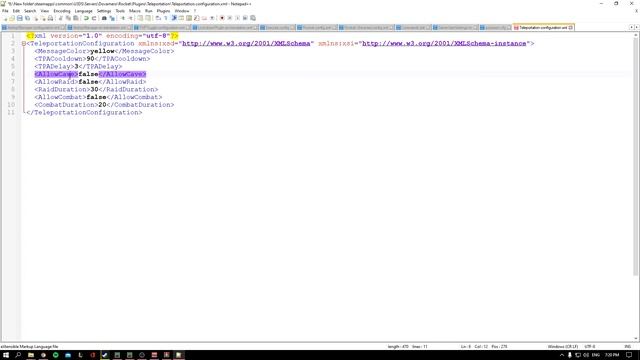640x360 pixels.
Task: Undo the last edit via toolbar
Action: 86,18
